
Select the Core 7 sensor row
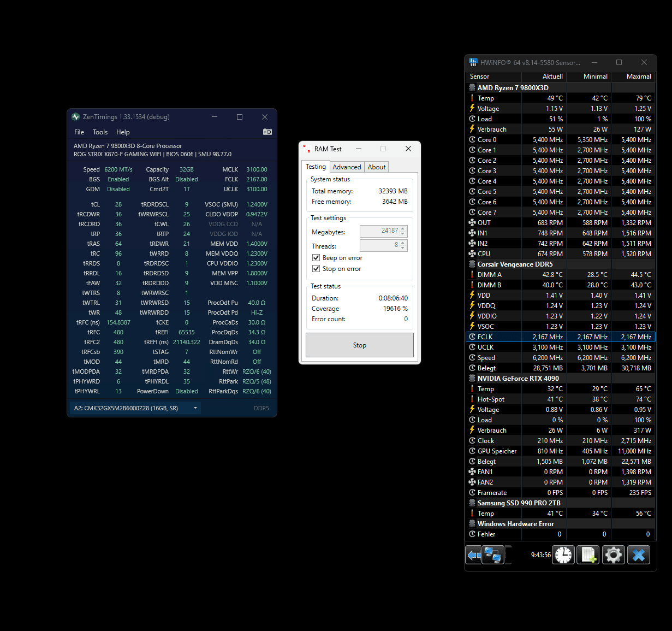click(x=560, y=213)
